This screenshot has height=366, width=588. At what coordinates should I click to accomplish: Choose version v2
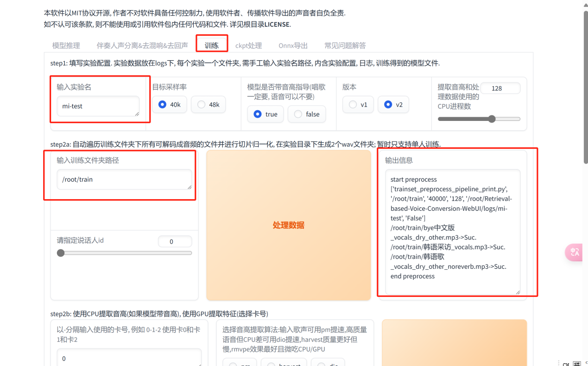point(393,105)
